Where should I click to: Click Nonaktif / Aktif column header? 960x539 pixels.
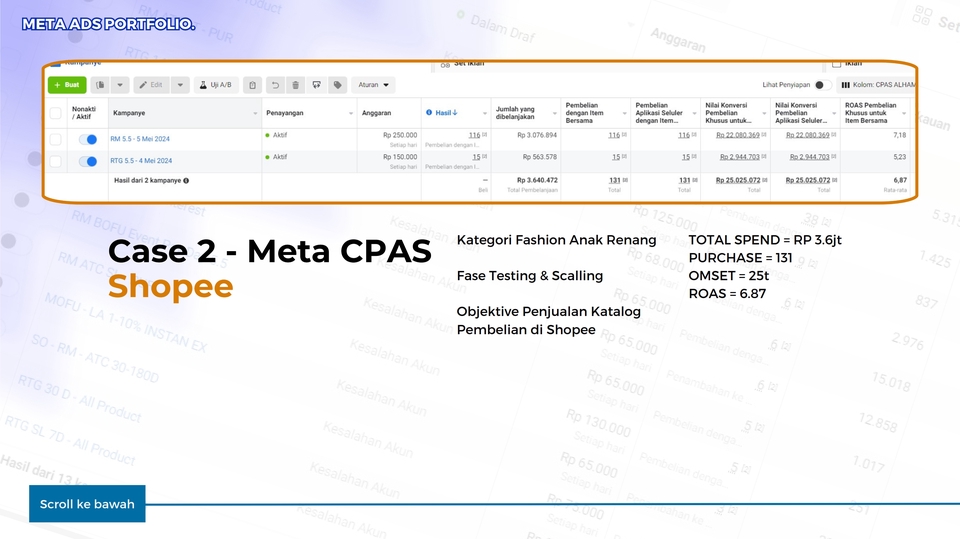pos(84,113)
